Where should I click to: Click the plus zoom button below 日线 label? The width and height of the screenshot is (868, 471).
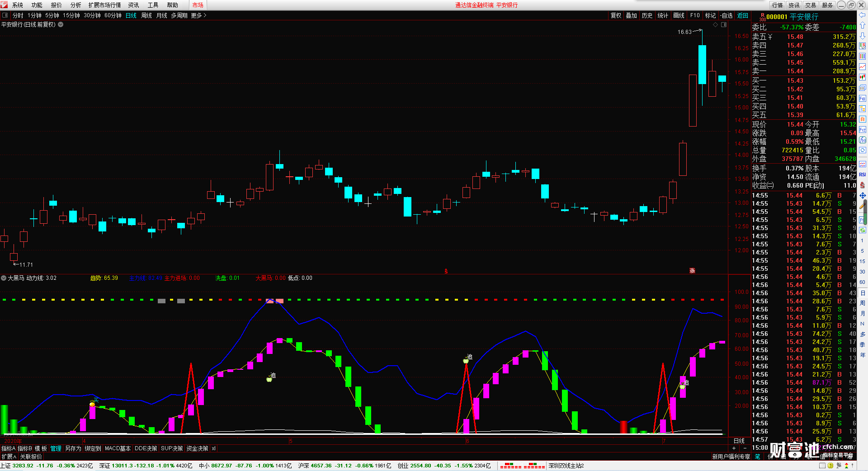point(734,448)
